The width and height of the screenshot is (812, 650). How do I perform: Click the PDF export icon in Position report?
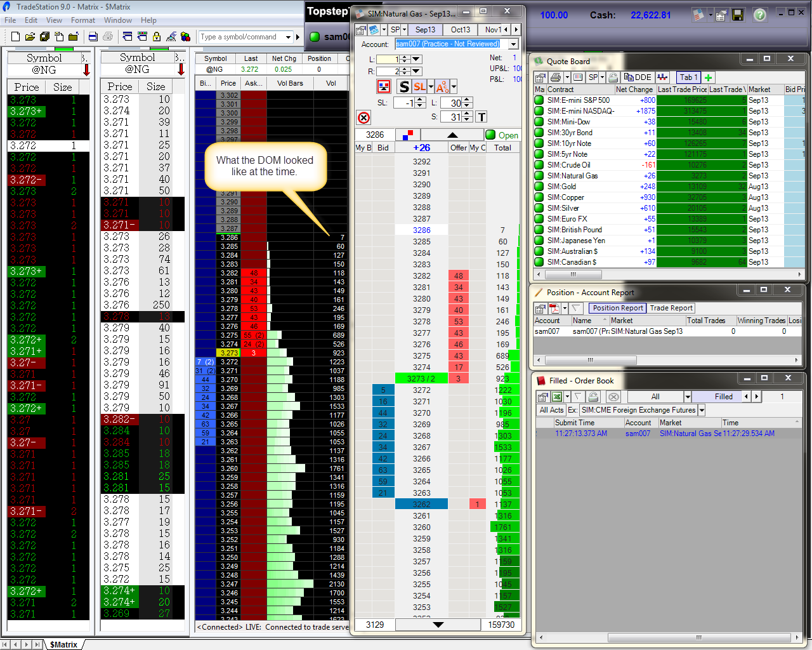(554, 308)
